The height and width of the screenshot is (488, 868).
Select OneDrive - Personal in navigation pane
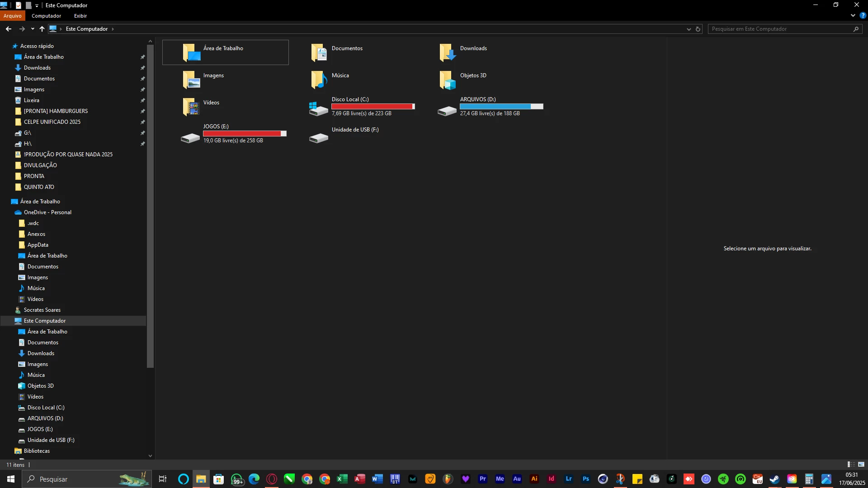pos(47,212)
